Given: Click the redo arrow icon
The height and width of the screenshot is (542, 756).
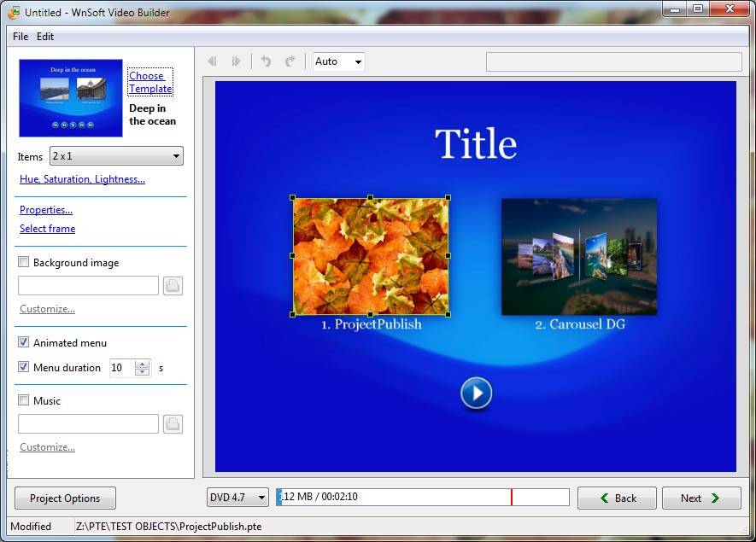Looking at the screenshot, I should 290,61.
